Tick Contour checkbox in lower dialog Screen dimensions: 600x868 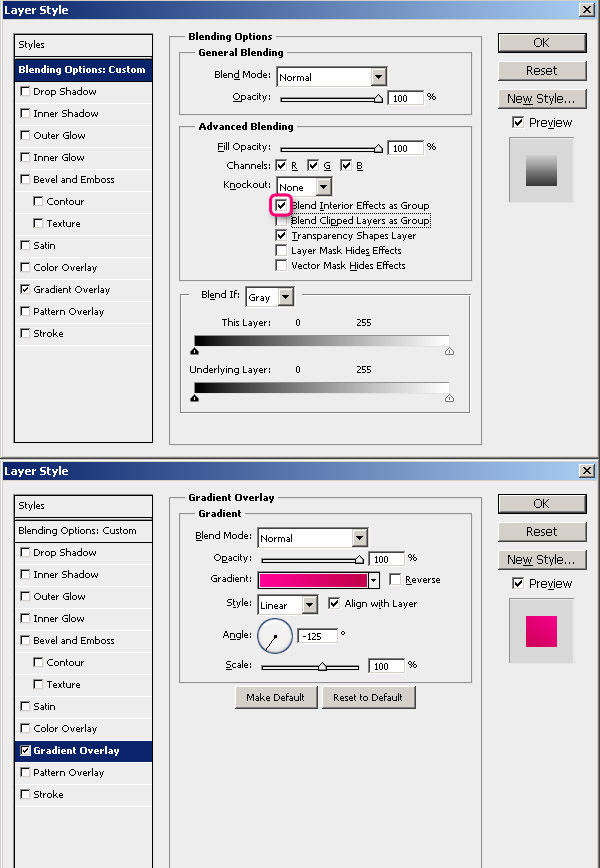pyautogui.click(x=38, y=662)
